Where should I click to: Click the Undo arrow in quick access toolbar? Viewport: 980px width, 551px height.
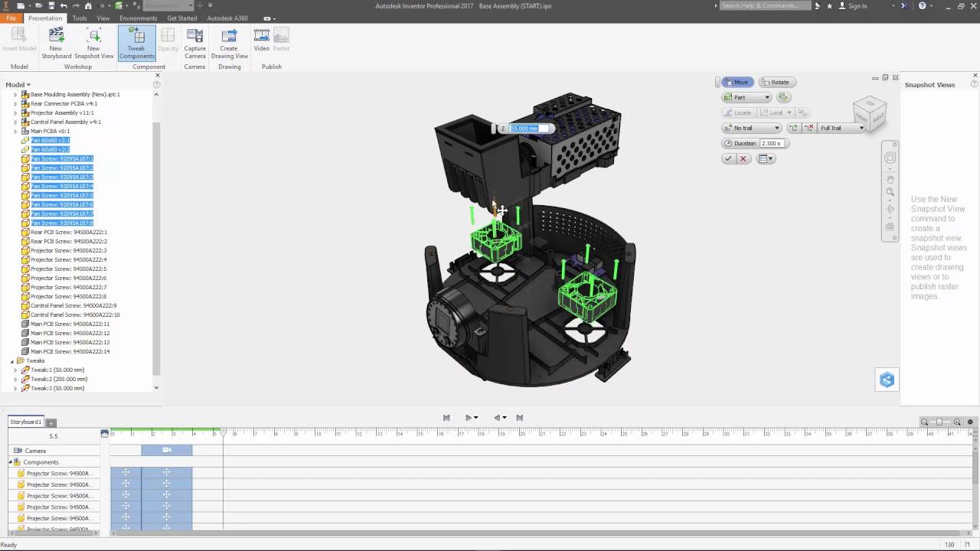63,6
